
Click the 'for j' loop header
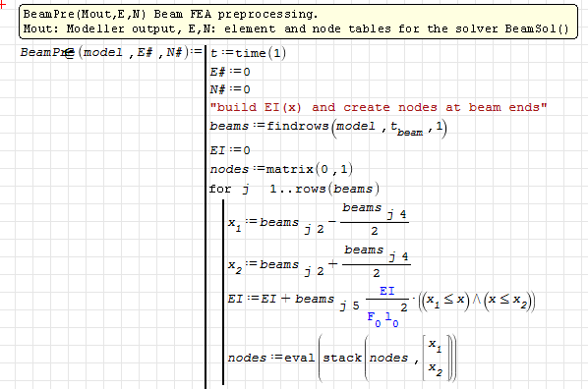click(294, 189)
